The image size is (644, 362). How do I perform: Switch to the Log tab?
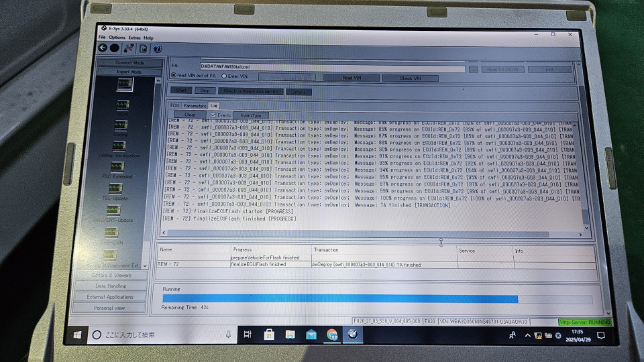tap(213, 105)
